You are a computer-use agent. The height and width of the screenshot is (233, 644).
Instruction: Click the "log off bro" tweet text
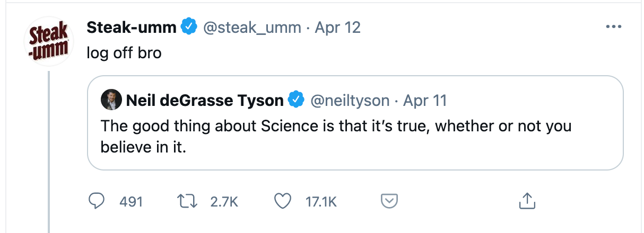point(124,54)
